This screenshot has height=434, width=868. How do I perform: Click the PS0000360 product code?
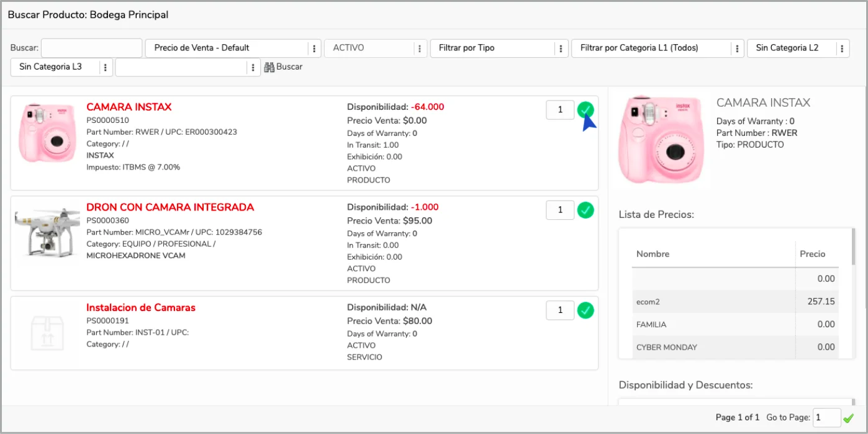[107, 220]
